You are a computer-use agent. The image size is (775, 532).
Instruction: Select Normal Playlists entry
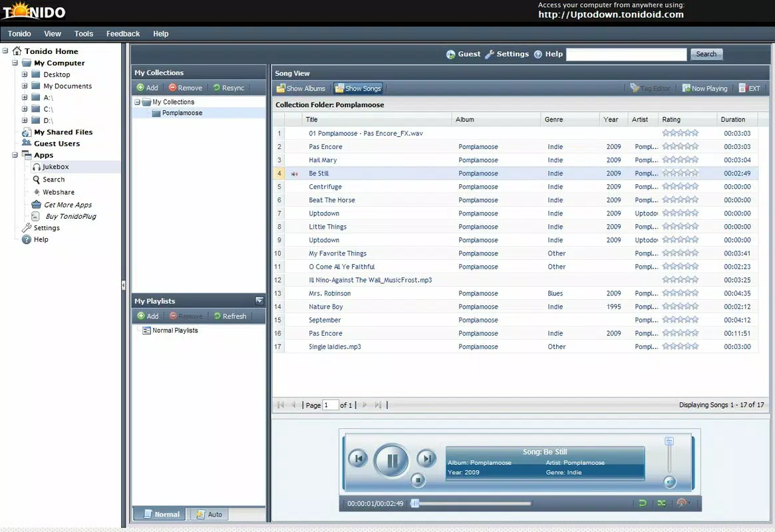[x=170, y=331]
